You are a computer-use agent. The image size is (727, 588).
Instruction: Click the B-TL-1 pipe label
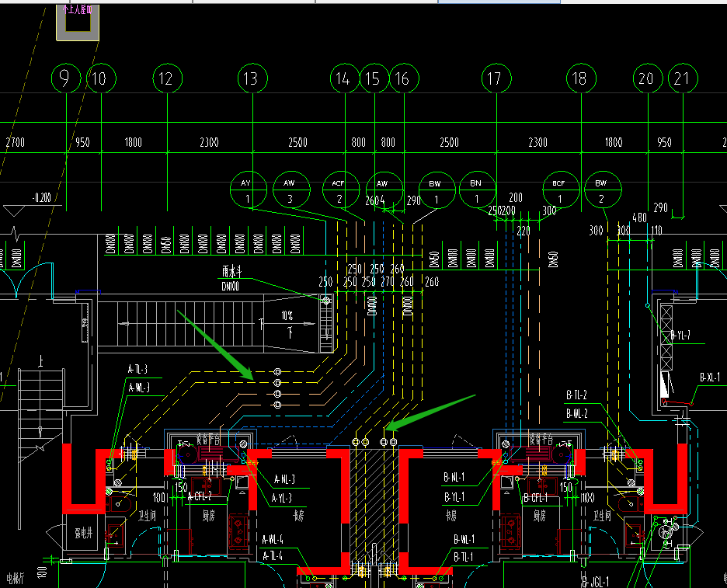[464, 556]
